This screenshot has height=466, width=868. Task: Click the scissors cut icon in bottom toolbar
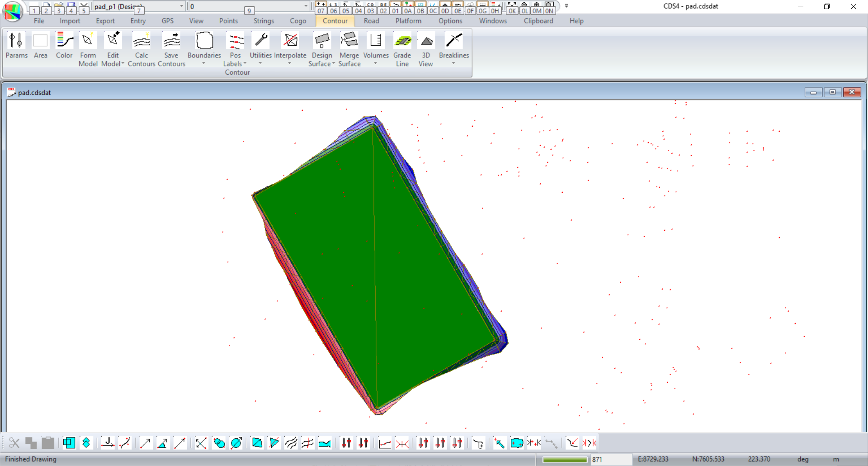click(14, 443)
